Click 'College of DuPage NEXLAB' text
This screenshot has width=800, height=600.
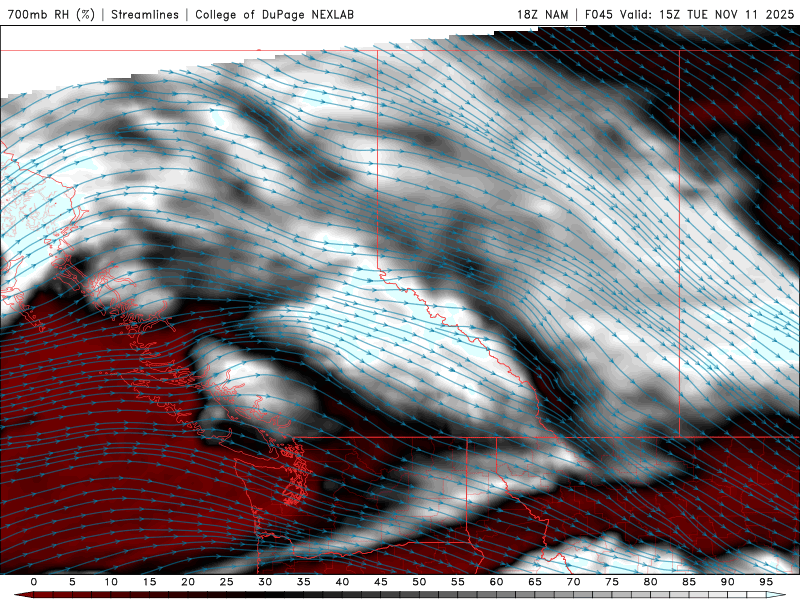tap(274, 14)
